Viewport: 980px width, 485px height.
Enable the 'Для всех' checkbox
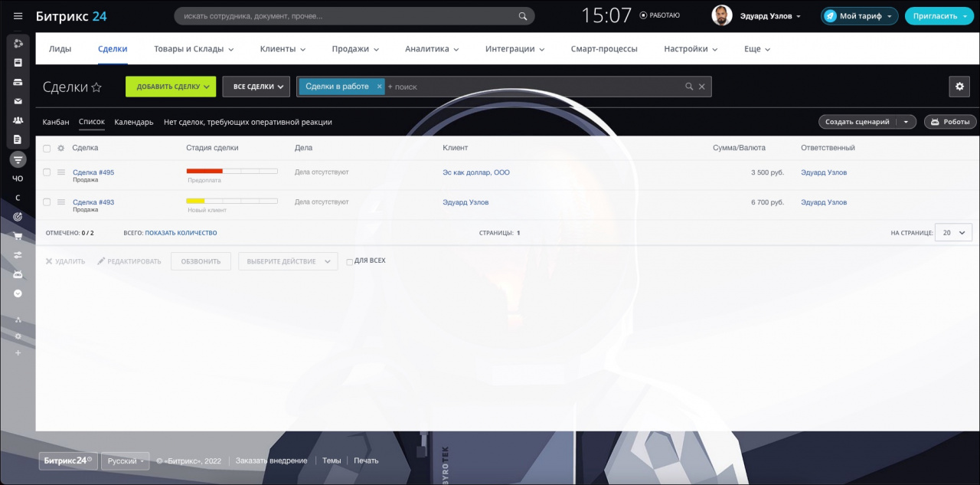tap(350, 261)
